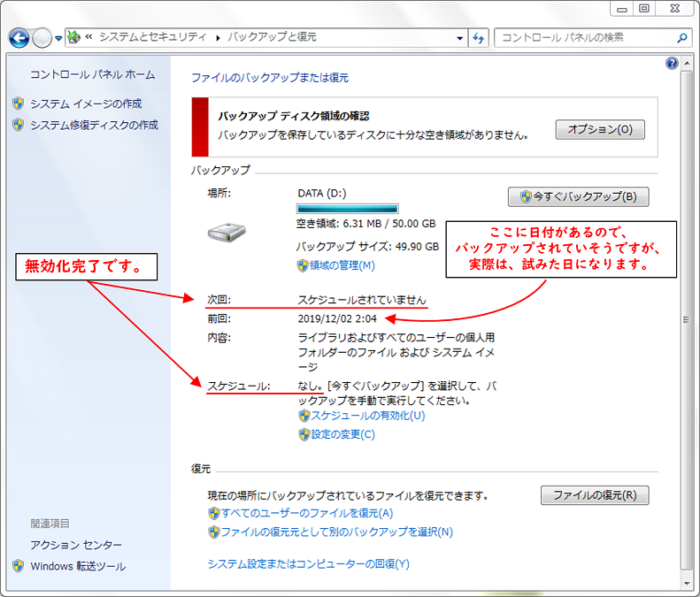Click shield icon beside 別のバックアップを選択(N)
This screenshot has height=597, width=700.
[x=214, y=532]
